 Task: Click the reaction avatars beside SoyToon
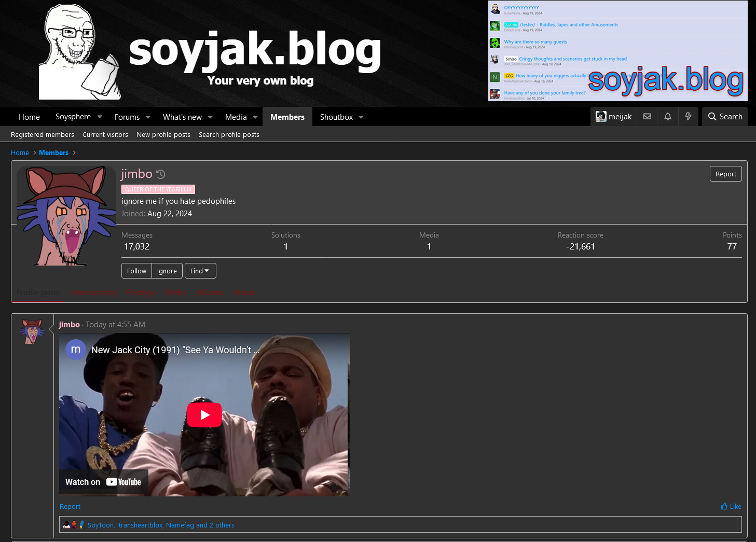pos(73,525)
